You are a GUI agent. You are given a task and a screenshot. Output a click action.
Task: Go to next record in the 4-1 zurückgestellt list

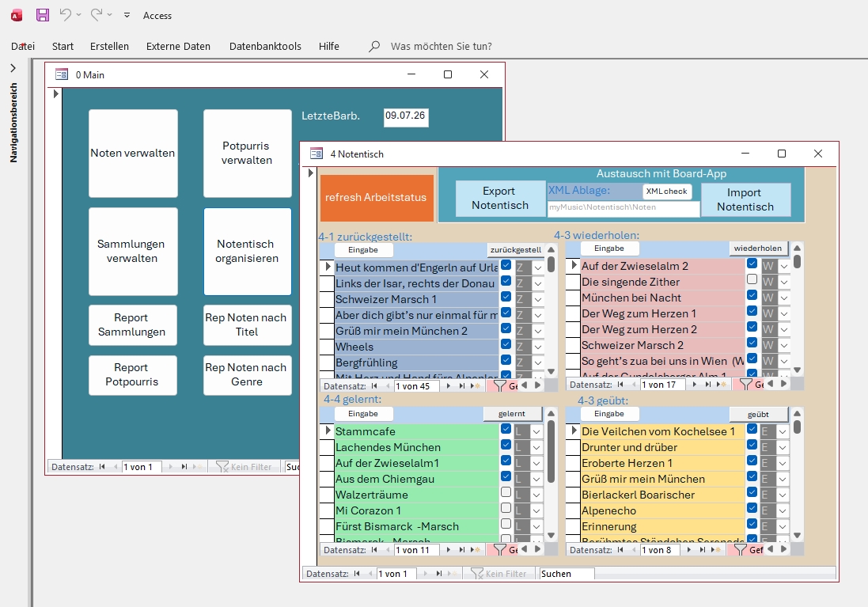(x=449, y=386)
